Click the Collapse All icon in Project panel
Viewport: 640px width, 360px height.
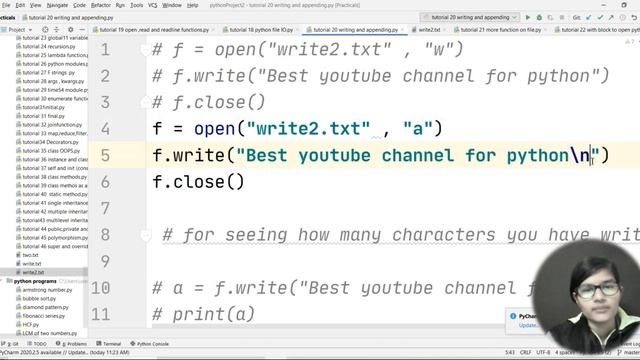(x=56, y=30)
